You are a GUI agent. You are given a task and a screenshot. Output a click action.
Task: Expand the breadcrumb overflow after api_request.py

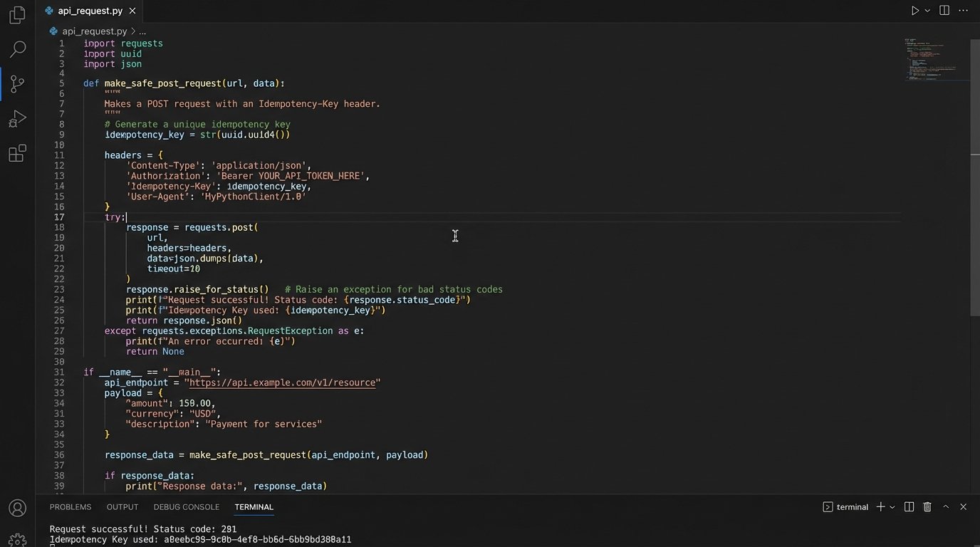pos(142,31)
